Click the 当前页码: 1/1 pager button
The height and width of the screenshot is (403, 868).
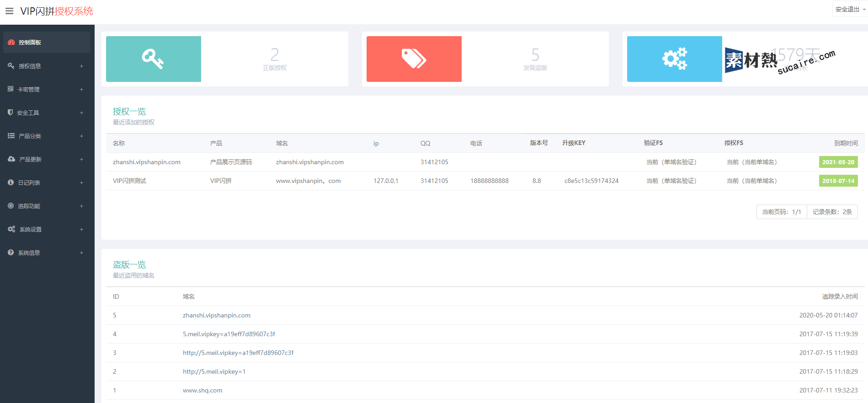click(782, 212)
